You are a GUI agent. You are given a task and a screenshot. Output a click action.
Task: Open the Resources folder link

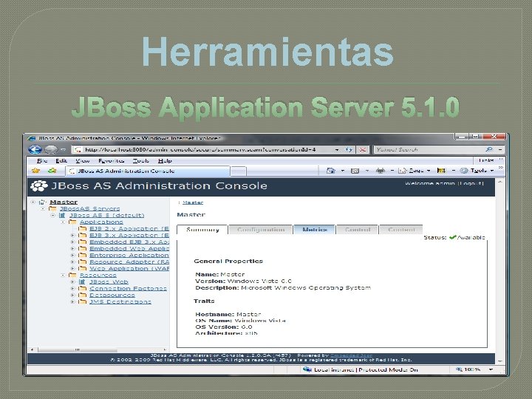98,275
